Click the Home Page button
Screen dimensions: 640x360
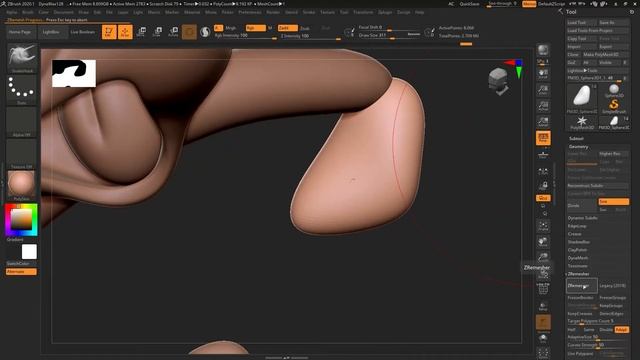click(20, 32)
